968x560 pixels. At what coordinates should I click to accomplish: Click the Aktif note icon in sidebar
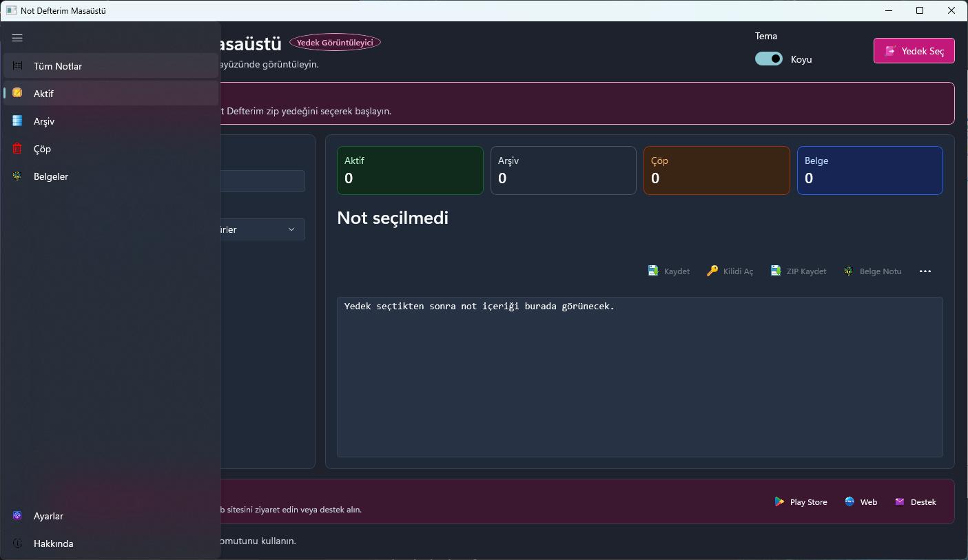point(17,93)
